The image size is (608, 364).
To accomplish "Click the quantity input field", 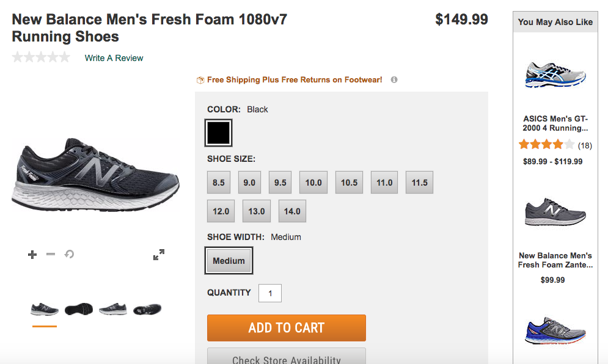I will [269, 293].
